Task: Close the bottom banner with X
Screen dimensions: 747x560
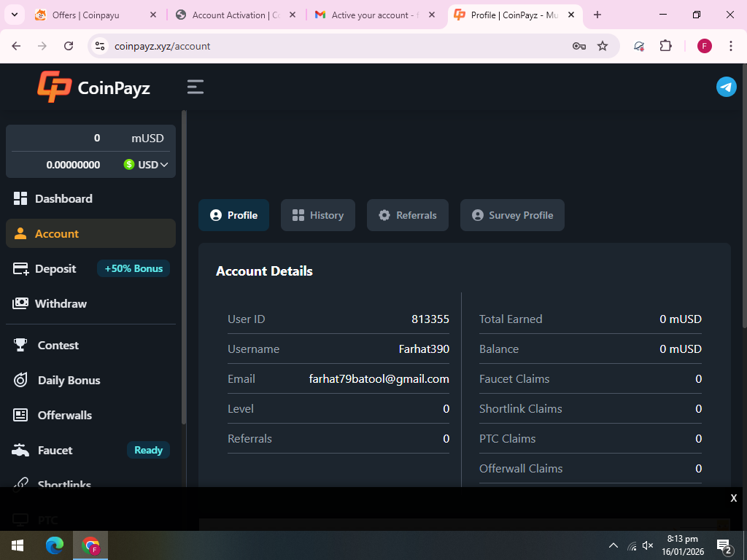Action: click(x=734, y=498)
